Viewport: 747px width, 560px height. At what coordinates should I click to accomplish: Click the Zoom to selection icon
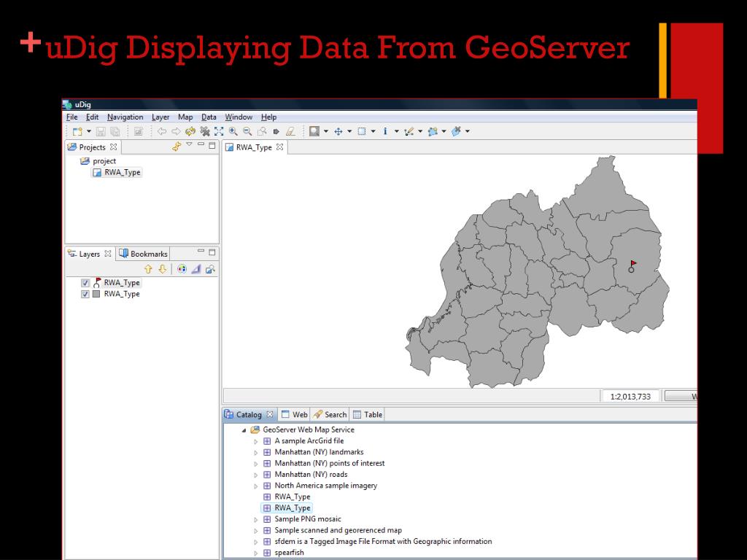(x=262, y=131)
